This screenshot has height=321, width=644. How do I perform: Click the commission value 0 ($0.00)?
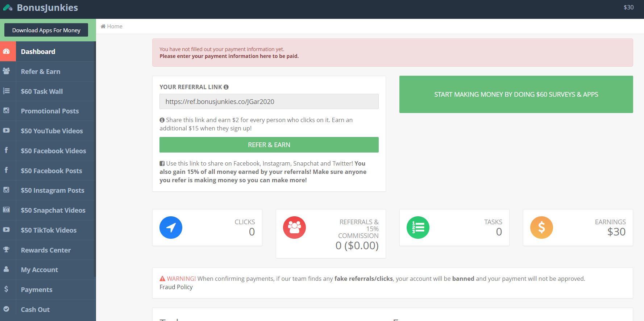pos(357,246)
